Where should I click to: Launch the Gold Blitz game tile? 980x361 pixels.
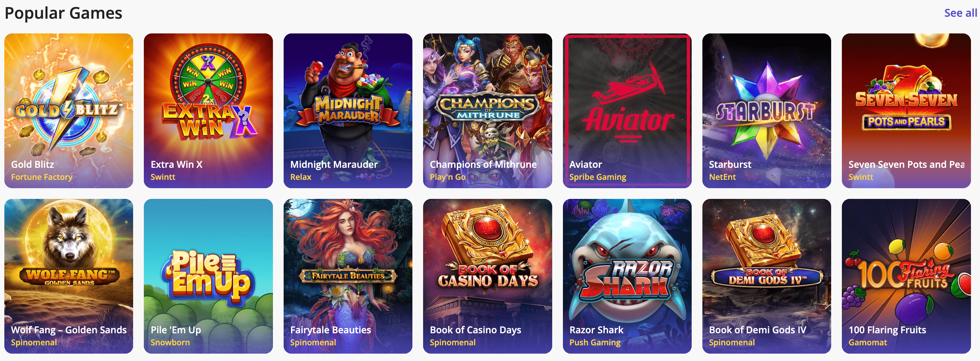click(69, 111)
